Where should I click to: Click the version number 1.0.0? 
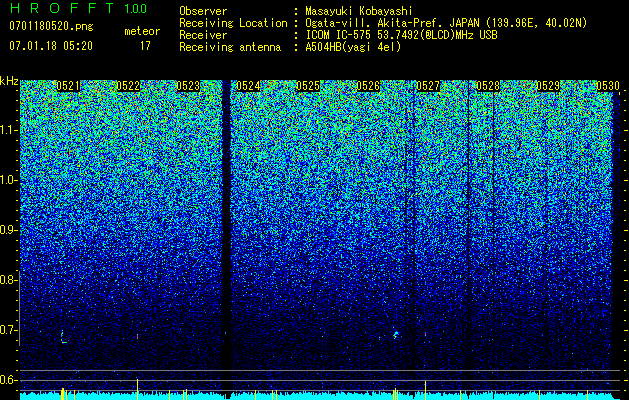point(135,9)
